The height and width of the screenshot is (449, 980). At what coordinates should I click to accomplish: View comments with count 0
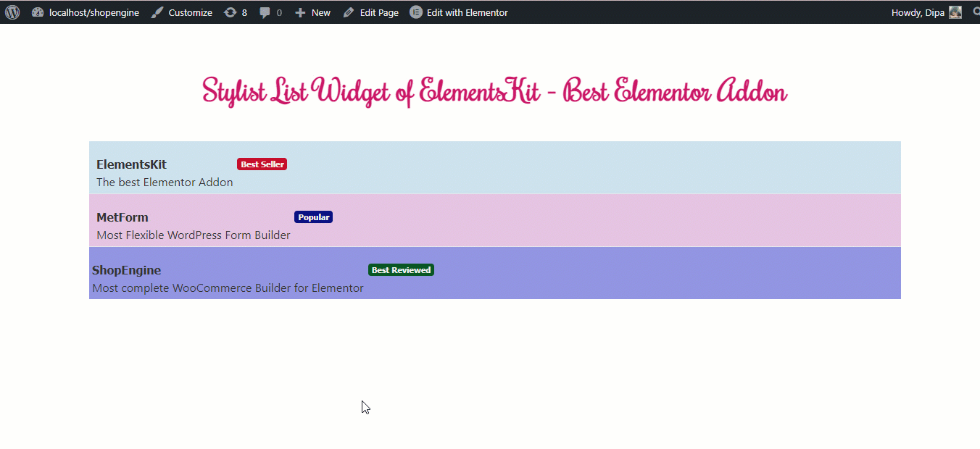click(271, 12)
